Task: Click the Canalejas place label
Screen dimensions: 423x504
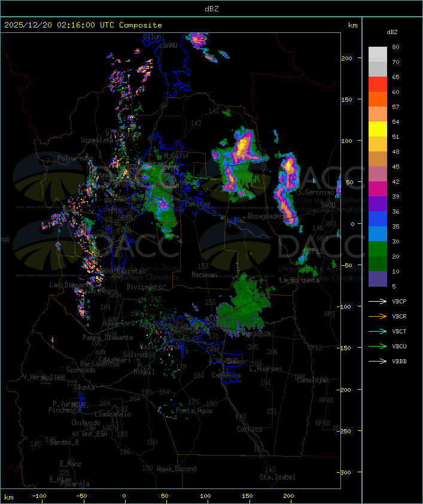Action: click(x=313, y=380)
